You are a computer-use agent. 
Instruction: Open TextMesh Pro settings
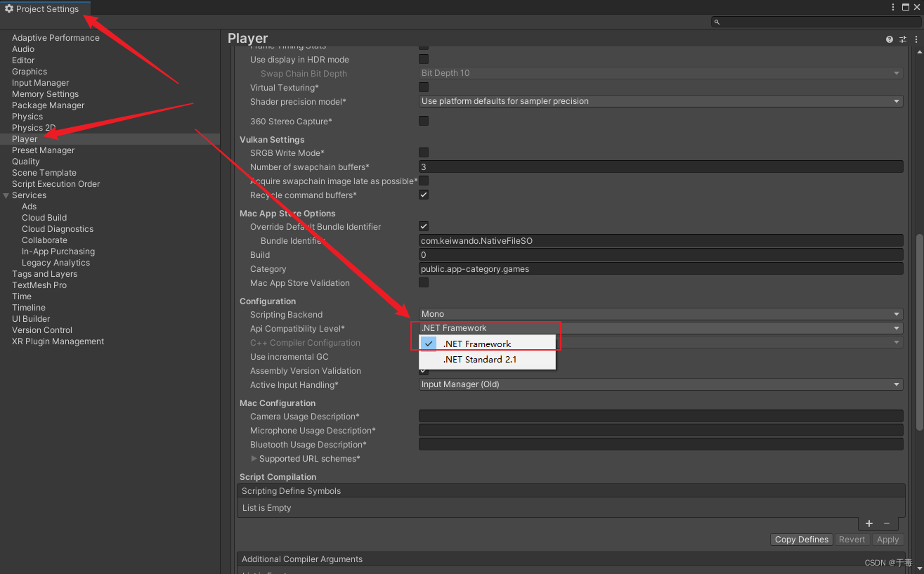(39, 285)
